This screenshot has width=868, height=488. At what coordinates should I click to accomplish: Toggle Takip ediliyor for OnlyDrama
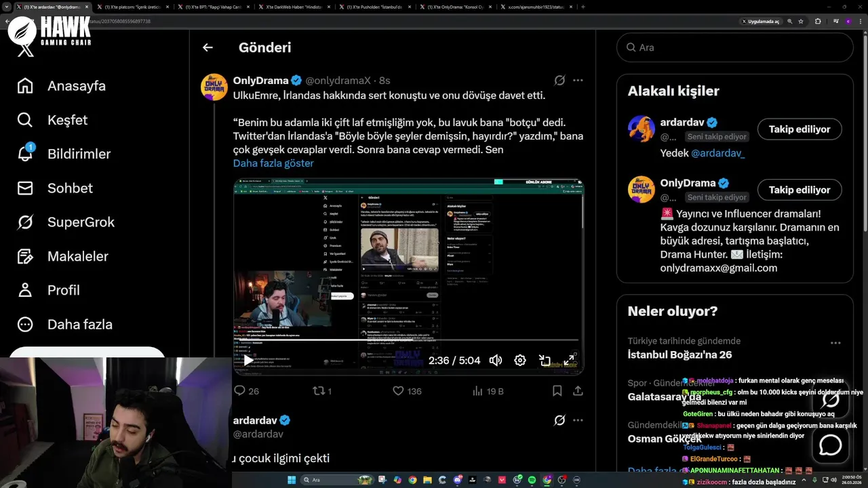coord(800,190)
